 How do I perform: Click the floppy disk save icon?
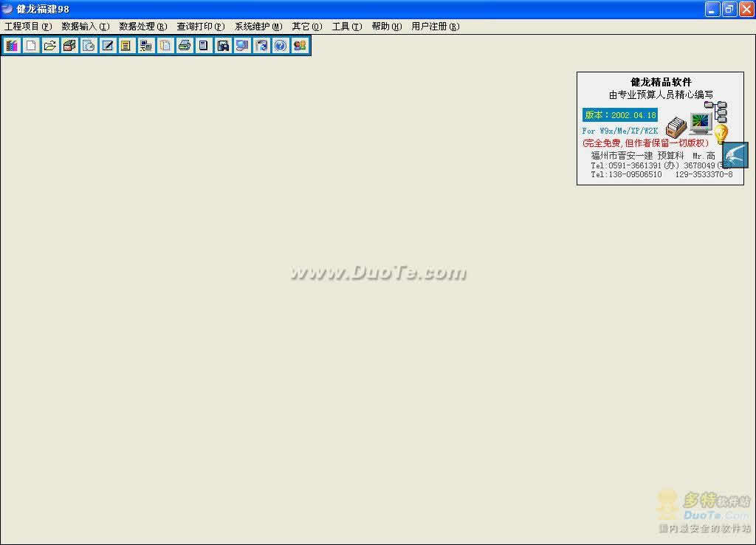coord(223,46)
